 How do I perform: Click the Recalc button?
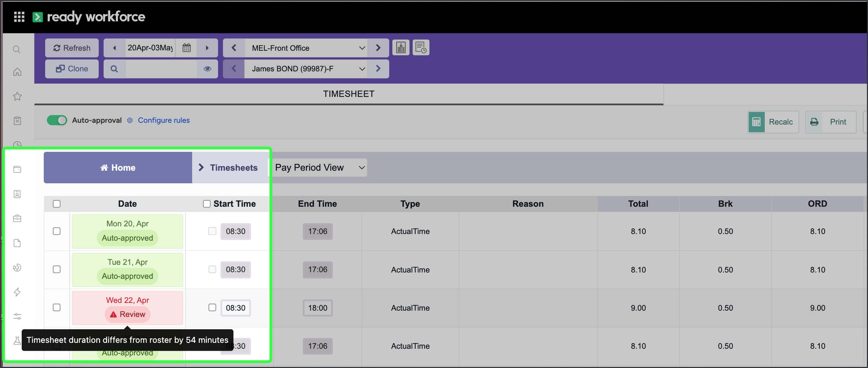click(x=773, y=122)
